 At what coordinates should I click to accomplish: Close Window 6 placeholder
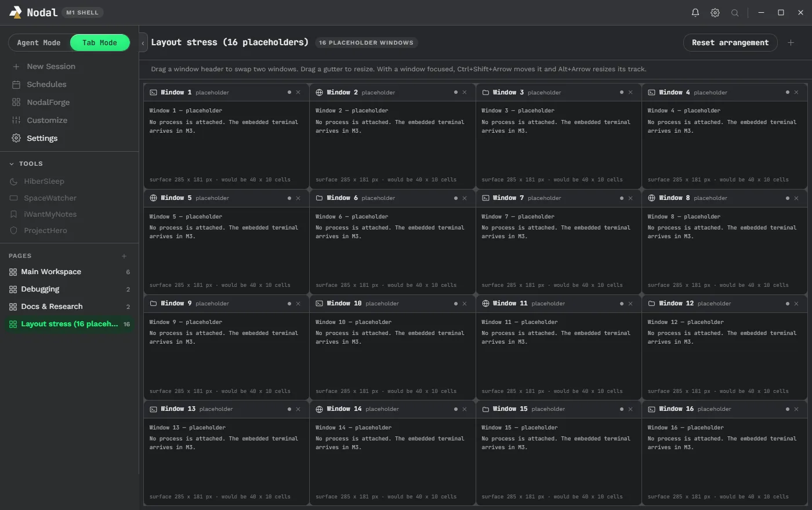point(464,198)
